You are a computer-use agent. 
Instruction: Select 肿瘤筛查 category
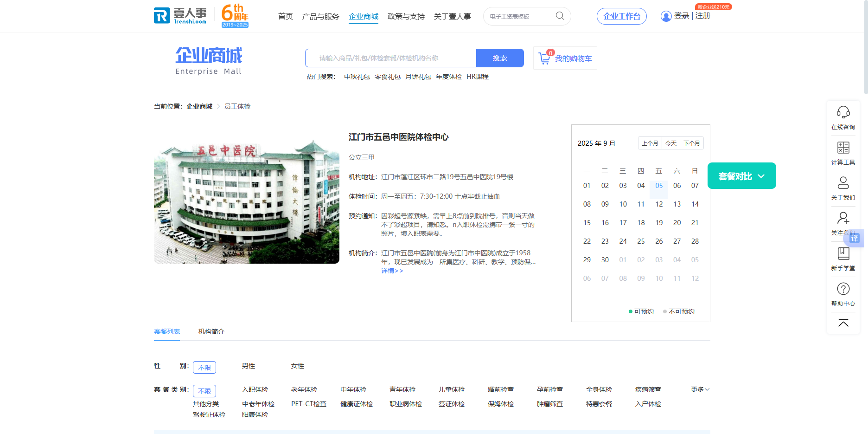[x=550, y=404]
